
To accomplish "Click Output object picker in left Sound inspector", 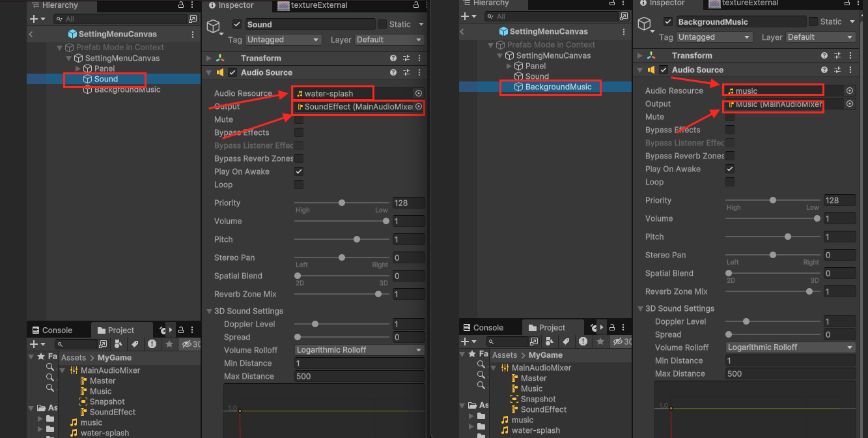I will tap(419, 106).
